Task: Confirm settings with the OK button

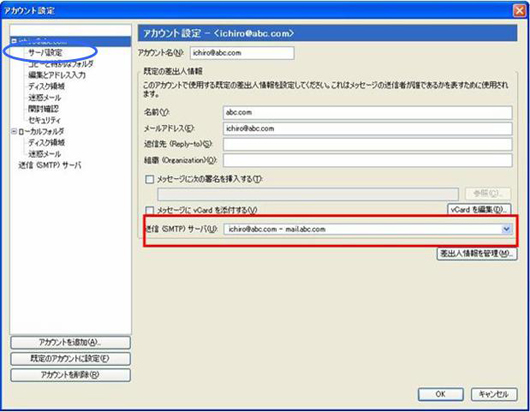Action: point(440,394)
